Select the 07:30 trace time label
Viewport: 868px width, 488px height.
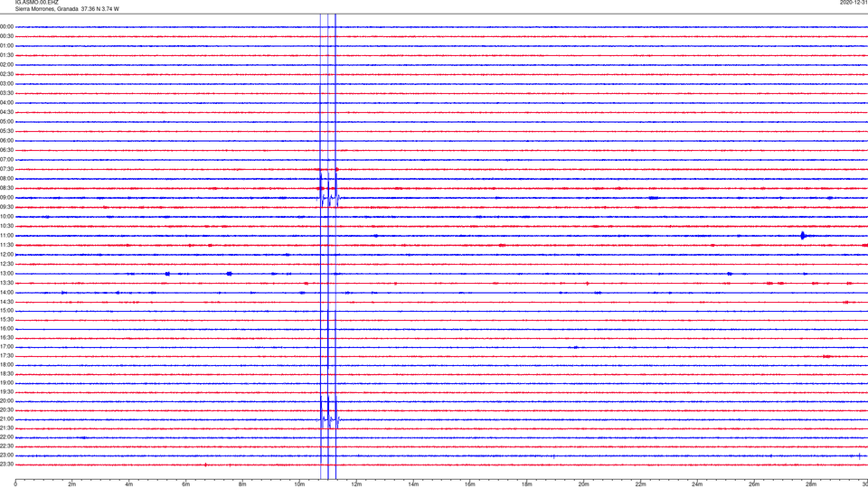coord(6,169)
